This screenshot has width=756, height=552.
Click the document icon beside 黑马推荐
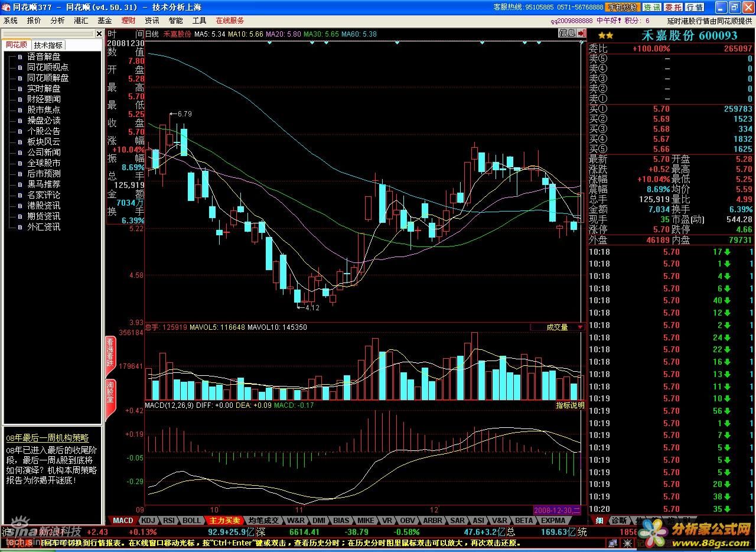[19, 184]
